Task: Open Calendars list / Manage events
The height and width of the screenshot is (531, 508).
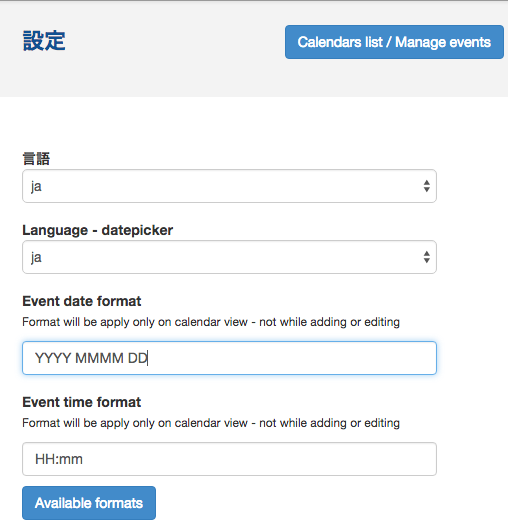Action: (394, 42)
